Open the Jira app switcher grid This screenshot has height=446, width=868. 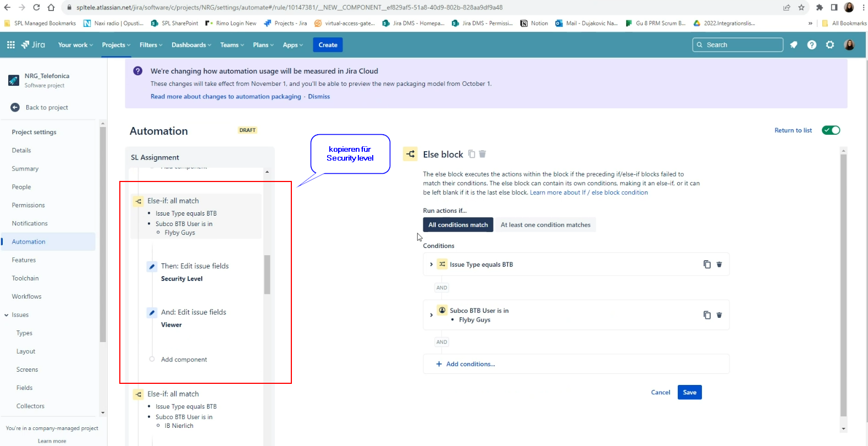(10, 45)
